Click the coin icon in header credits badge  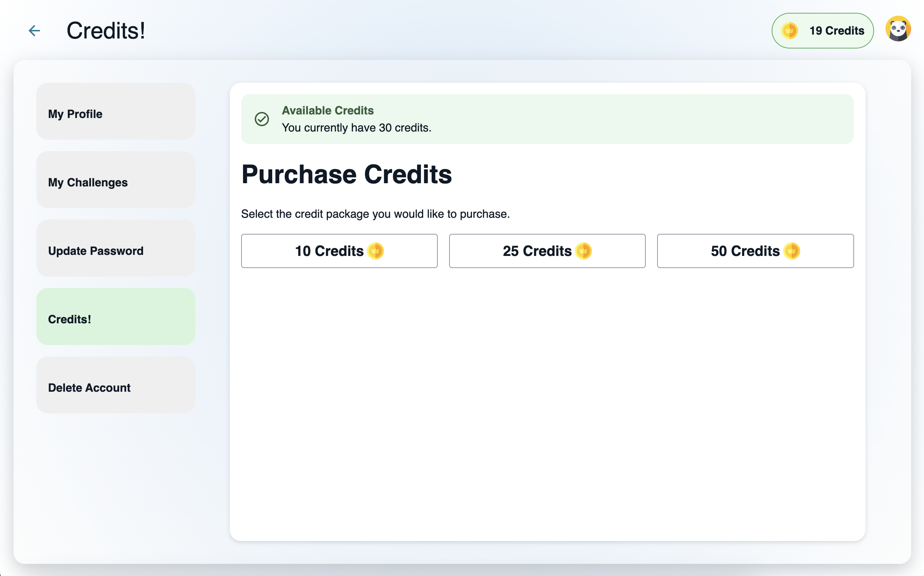[x=789, y=31]
